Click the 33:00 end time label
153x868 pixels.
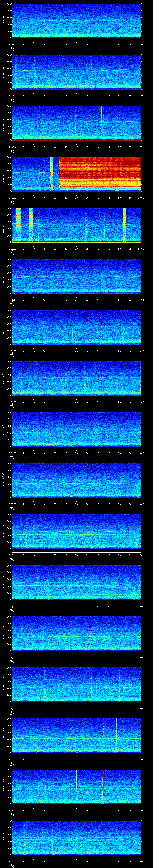[x=141, y=861]
